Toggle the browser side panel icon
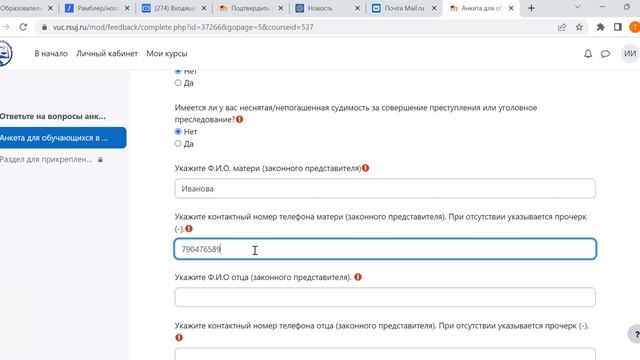640x360 pixels. (x=618, y=27)
